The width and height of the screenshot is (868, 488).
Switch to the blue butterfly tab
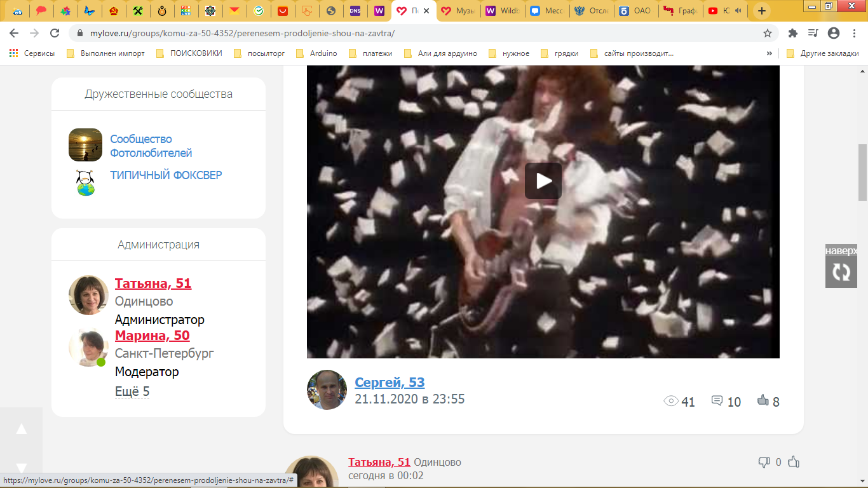pos(90,11)
